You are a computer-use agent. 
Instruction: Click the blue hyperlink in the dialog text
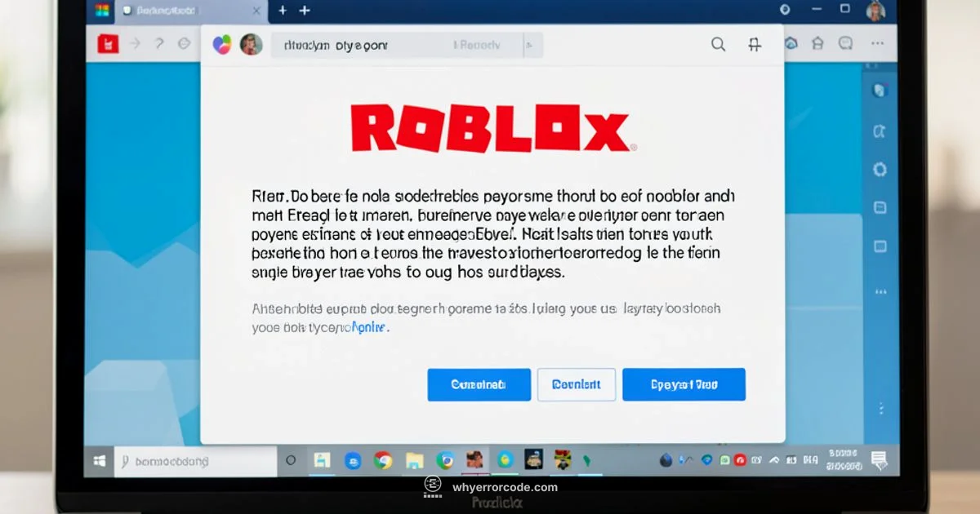tap(369, 326)
